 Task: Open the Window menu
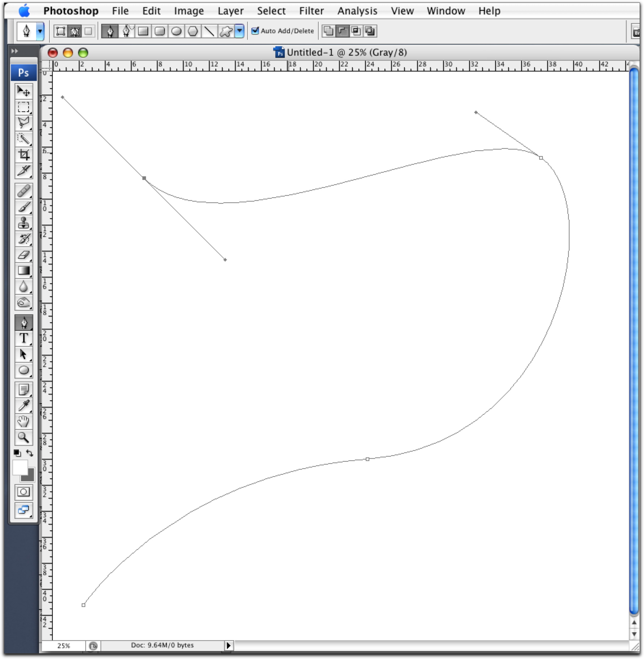point(446,10)
